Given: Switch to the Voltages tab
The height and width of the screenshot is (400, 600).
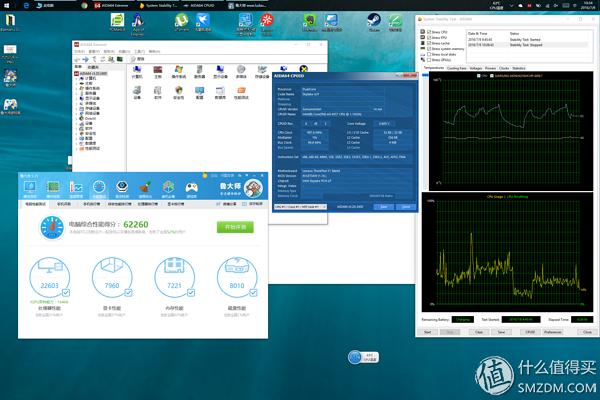Looking at the screenshot, I should pyautogui.click(x=476, y=68).
